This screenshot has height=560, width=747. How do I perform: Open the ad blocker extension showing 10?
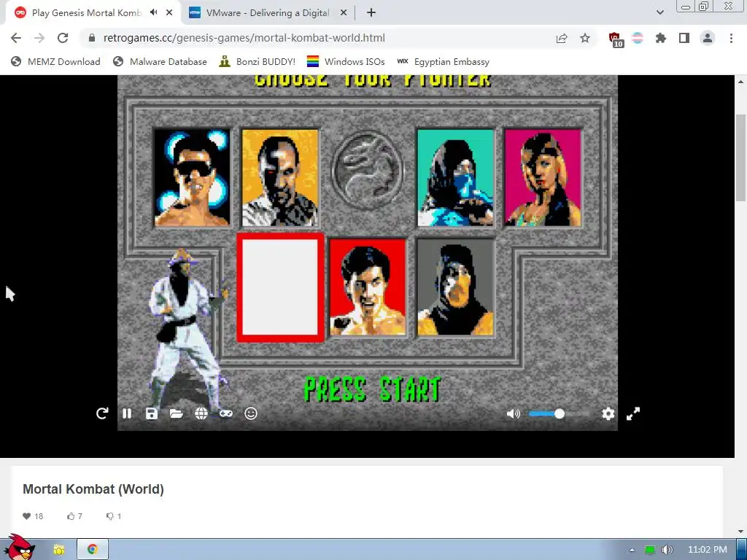point(616,39)
